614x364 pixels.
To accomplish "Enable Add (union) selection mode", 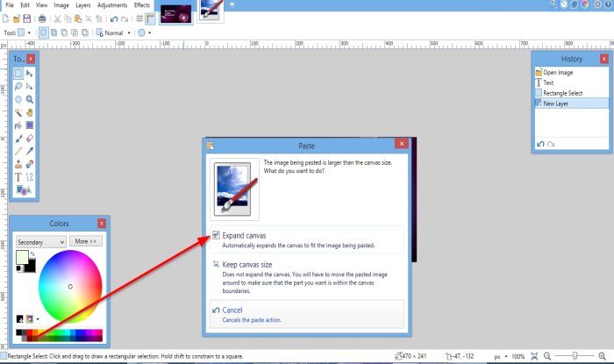I will point(54,32).
